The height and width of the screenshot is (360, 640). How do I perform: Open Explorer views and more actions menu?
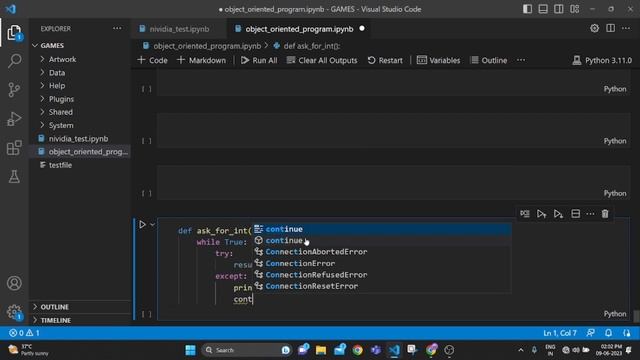click(117, 29)
